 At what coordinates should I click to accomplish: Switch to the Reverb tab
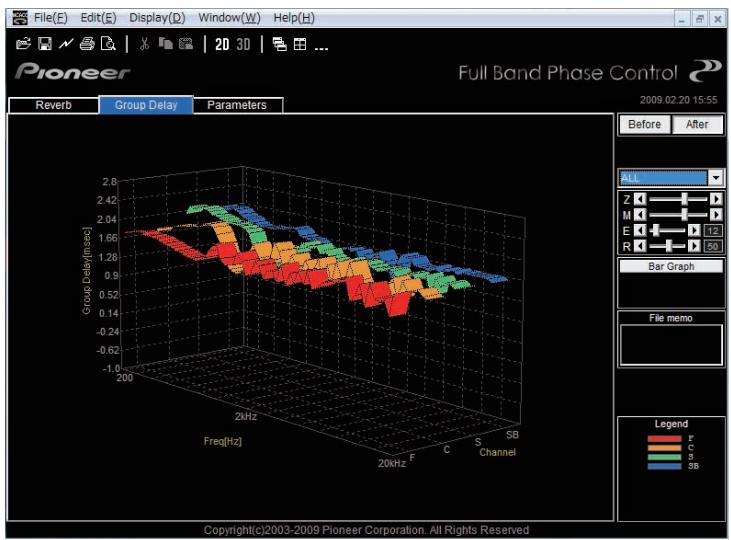[x=54, y=105]
